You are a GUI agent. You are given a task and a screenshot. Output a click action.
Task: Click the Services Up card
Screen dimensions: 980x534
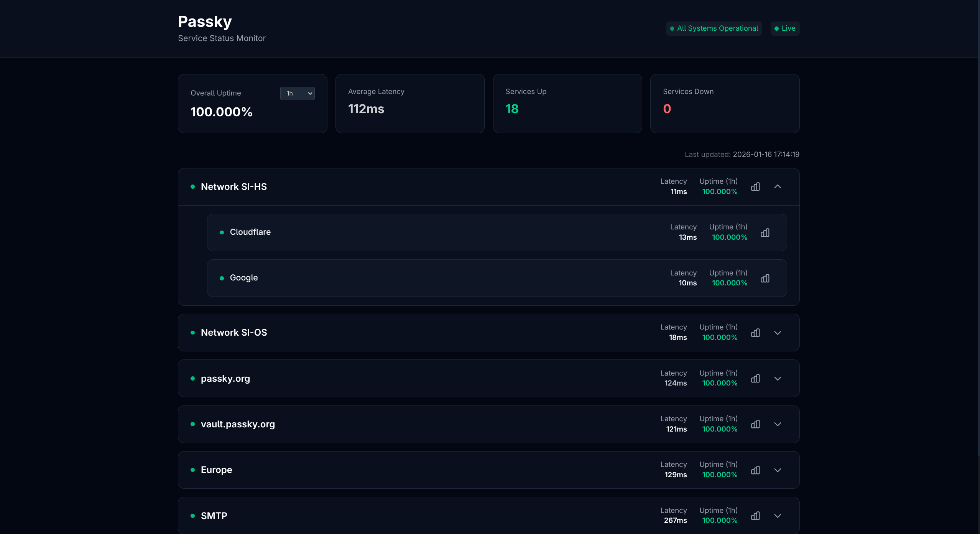pyautogui.click(x=567, y=104)
